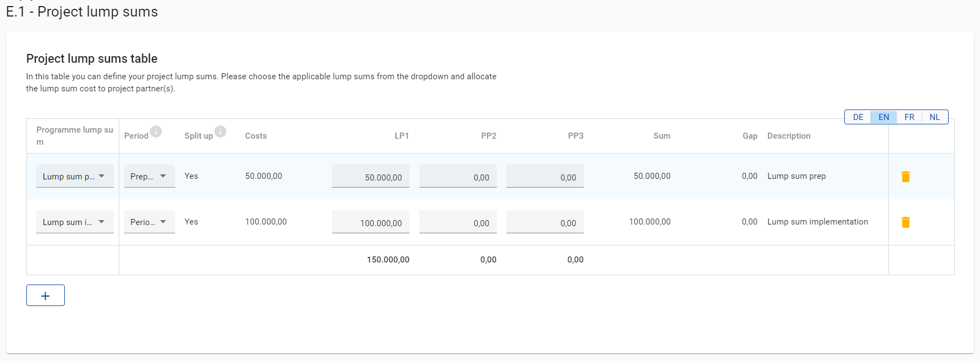This screenshot has height=361, width=980.
Task: Delete the Lump sum implementation row
Action: pos(905,222)
